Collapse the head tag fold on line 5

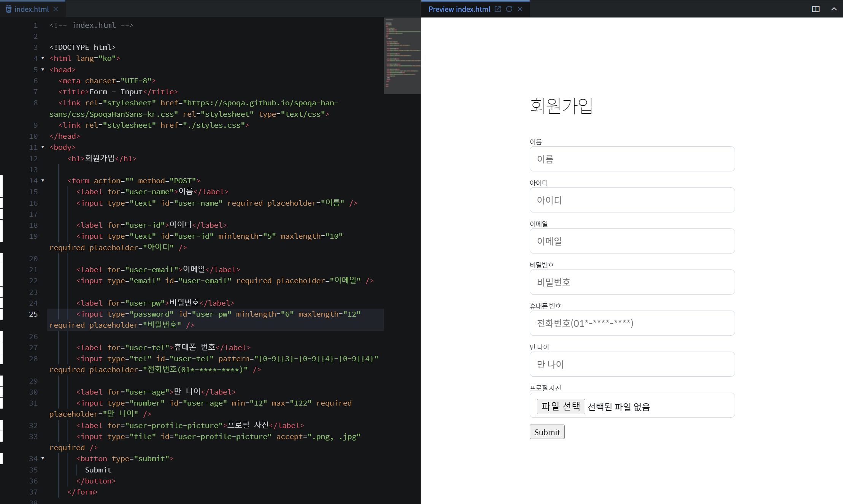tap(43, 70)
